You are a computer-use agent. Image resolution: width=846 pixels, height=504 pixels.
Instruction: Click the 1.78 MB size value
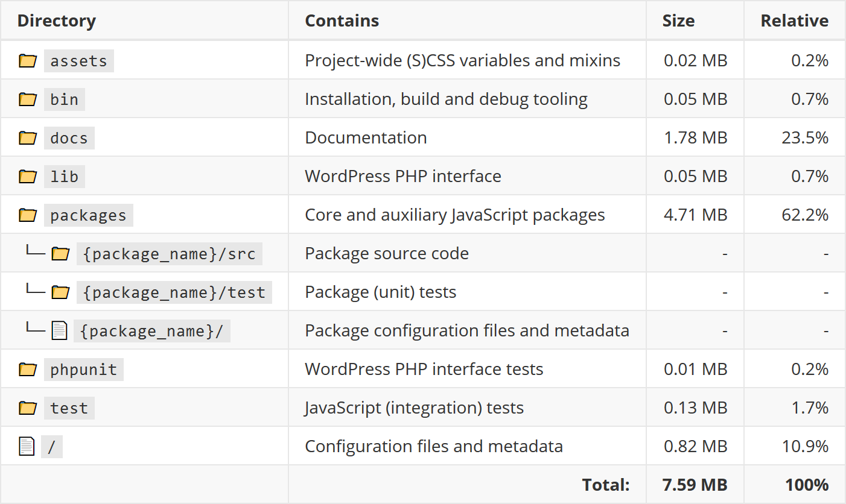coord(695,137)
